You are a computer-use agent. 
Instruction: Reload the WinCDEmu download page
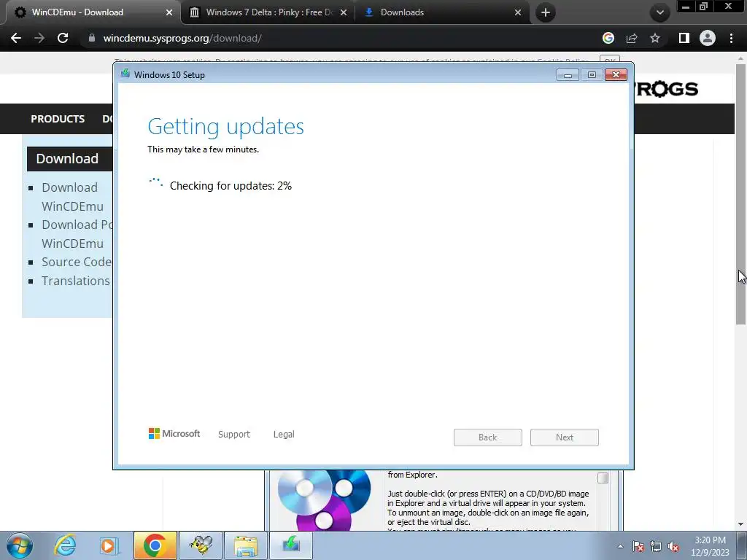[63, 38]
